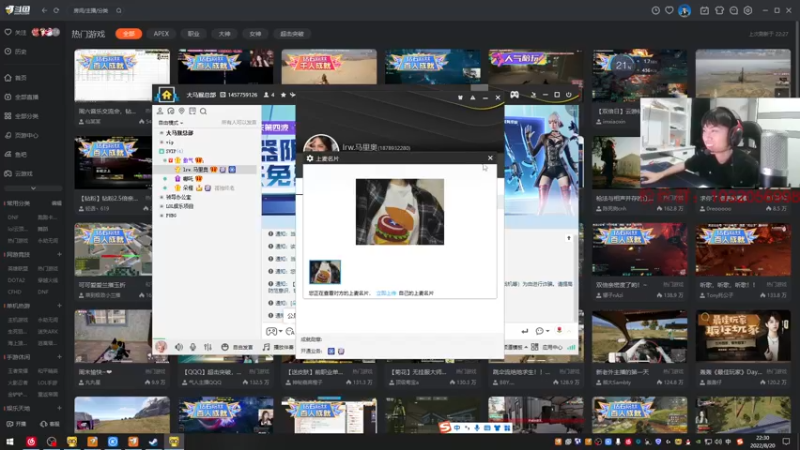The height and width of the screenshot is (450, 800).
Task: Click the microphone icon in YY bottom bar
Action: coord(193,347)
